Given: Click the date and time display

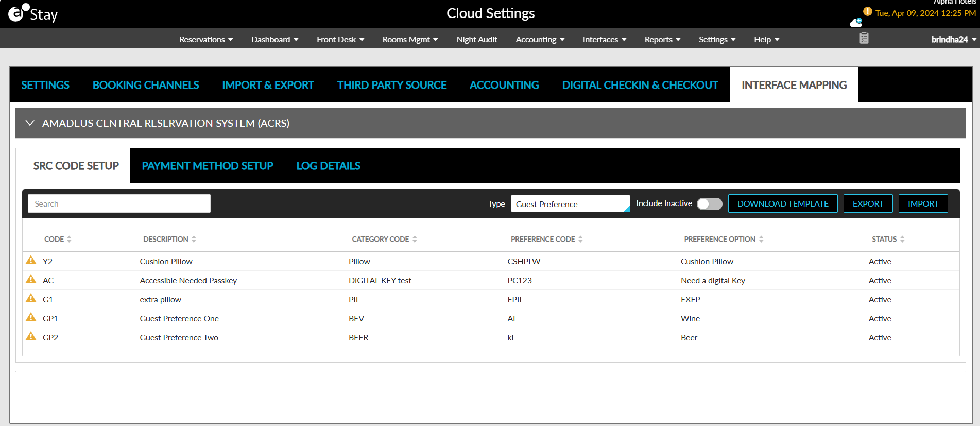Looking at the screenshot, I should tap(925, 13).
